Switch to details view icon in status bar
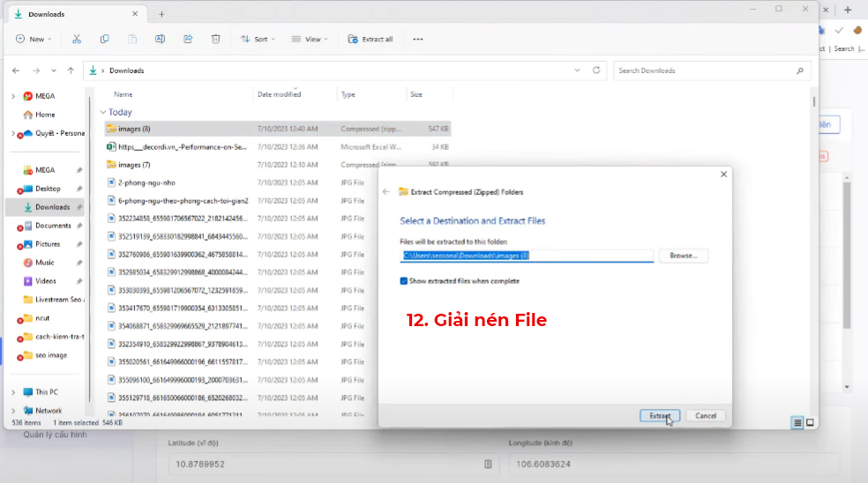 point(797,423)
